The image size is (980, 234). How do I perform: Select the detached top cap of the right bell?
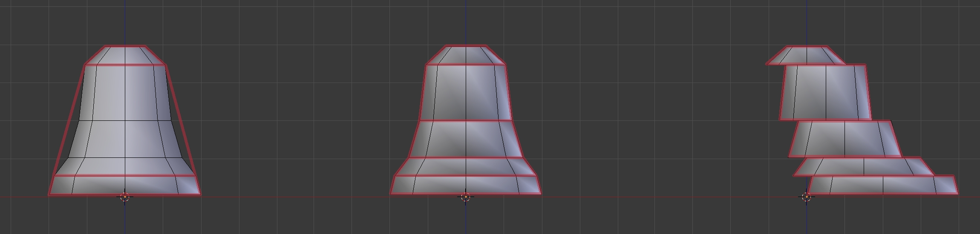[x=806, y=55]
